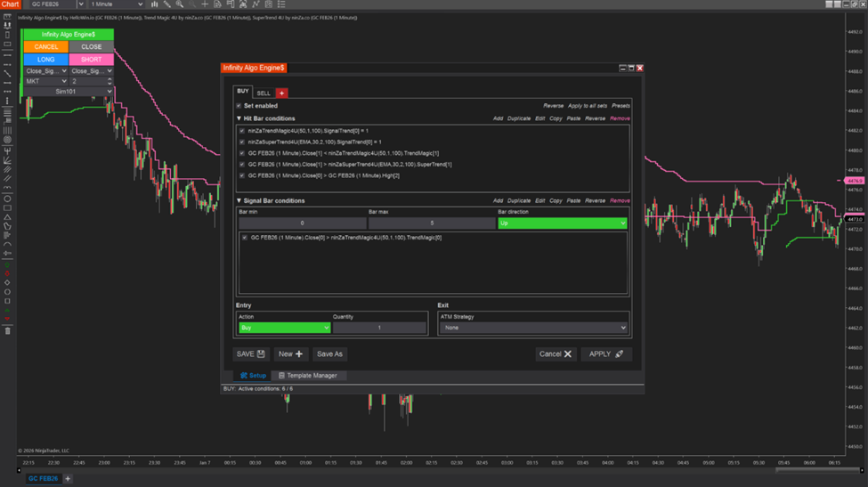
Task: Add a new set with the red plus tab
Action: tap(282, 93)
